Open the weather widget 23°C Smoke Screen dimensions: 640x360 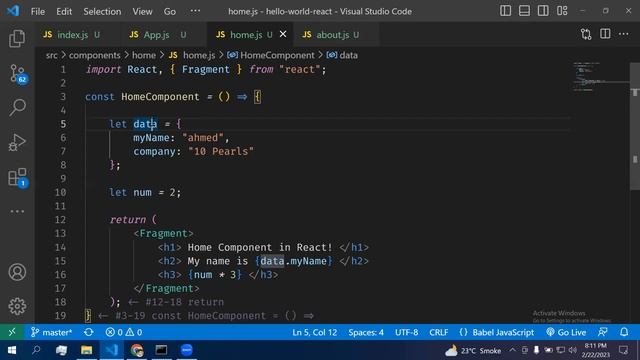pyautogui.click(x=473, y=350)
